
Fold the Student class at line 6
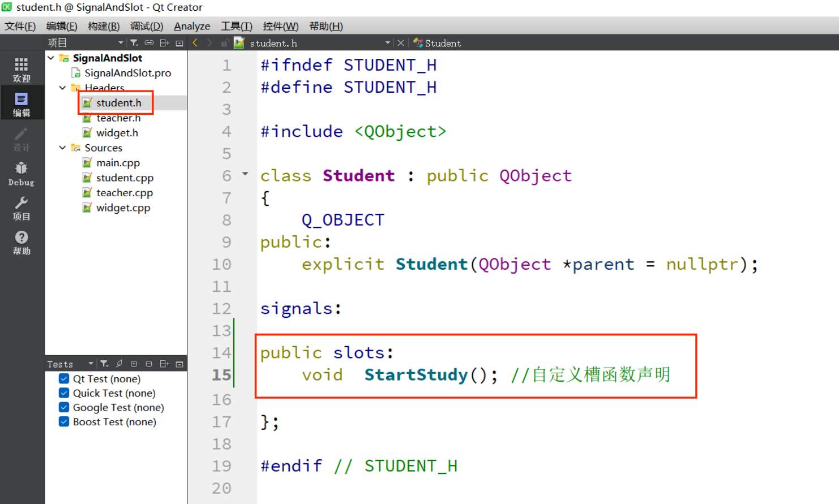point(245,174)
